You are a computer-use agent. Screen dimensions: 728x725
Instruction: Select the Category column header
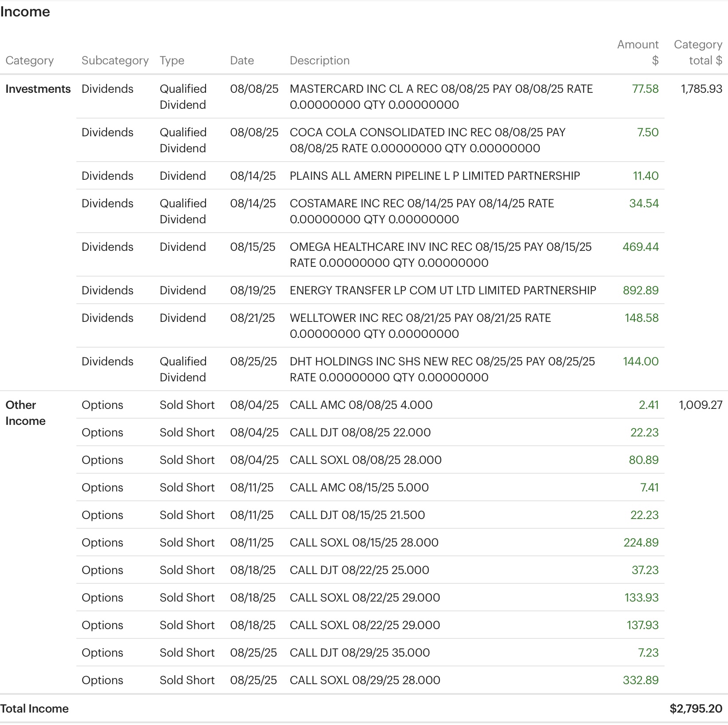pos(29,60)
